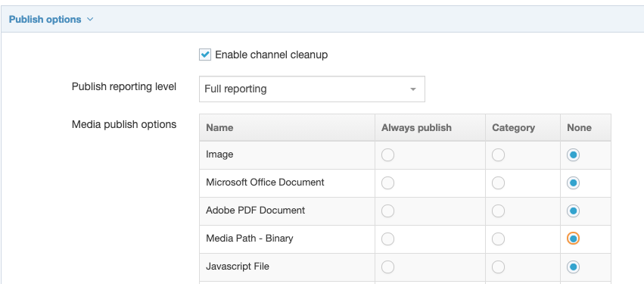Click the Enable channel cleanup label text
Viewport: 644px width, 284px height.
(272, 55)
